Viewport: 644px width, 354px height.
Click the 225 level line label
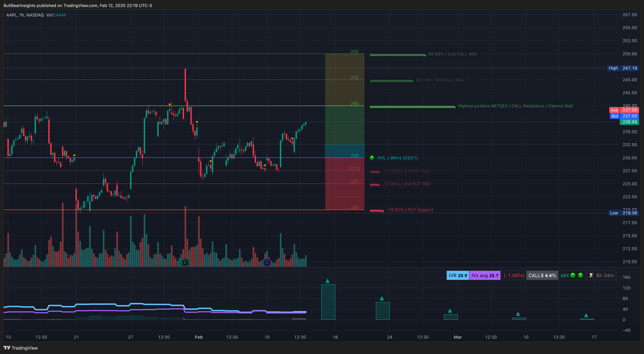354,182
